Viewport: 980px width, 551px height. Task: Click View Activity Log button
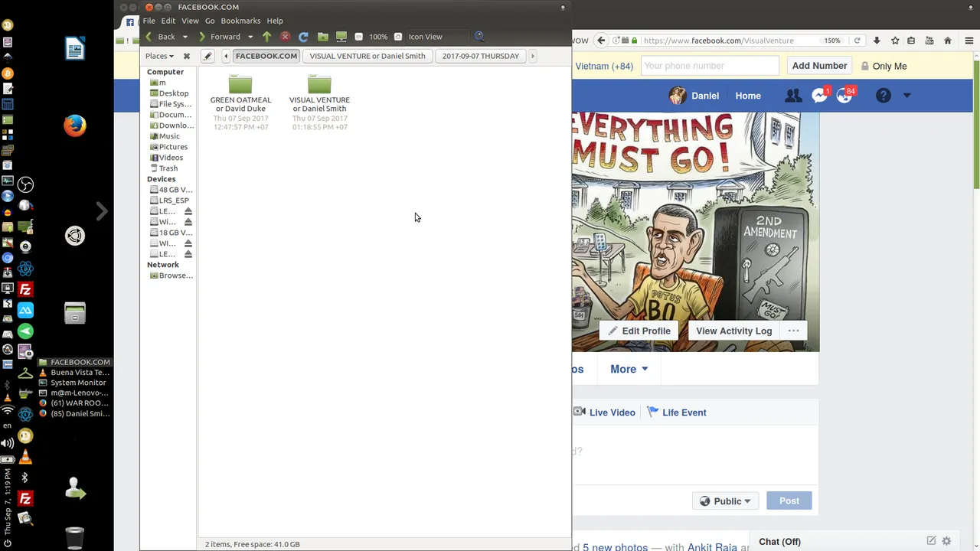[733, 331]
